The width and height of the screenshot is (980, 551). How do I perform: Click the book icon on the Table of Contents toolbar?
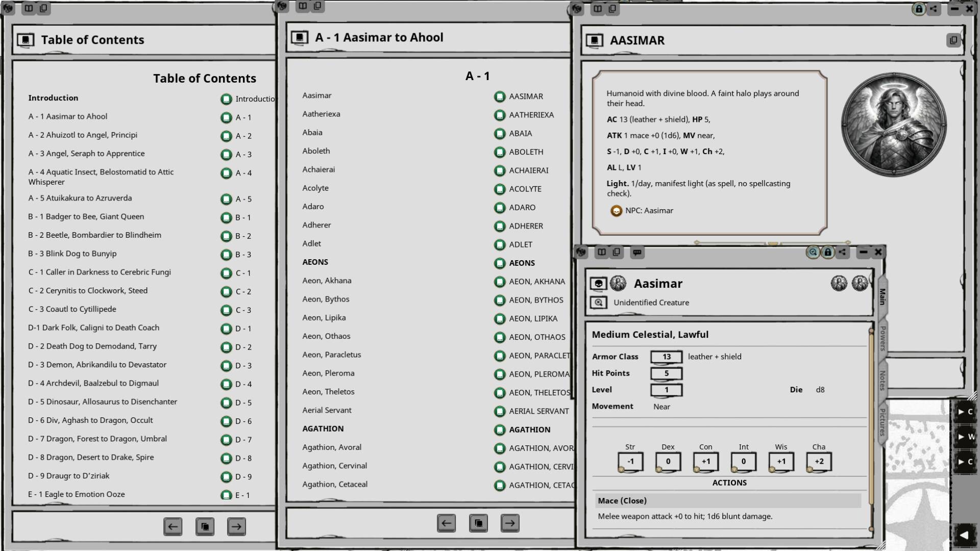click(x=29, y=8)
